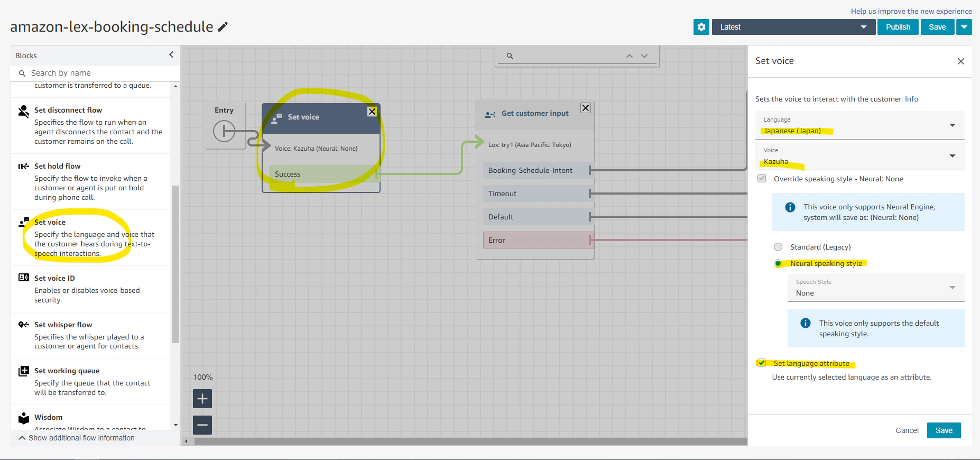Click the Set hold flow block icon
Viewport: 980px width, 460px height.
[24, 167]
